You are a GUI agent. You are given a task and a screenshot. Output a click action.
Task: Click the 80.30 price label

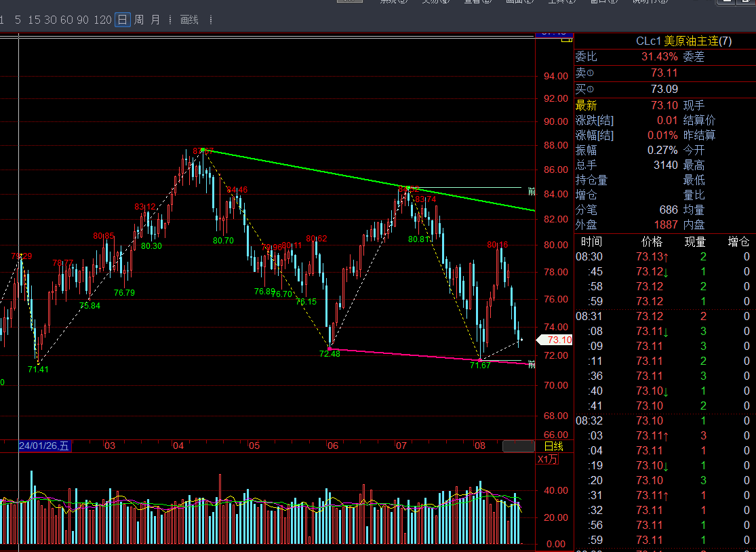pyautogui.click(x=151, y=246)
